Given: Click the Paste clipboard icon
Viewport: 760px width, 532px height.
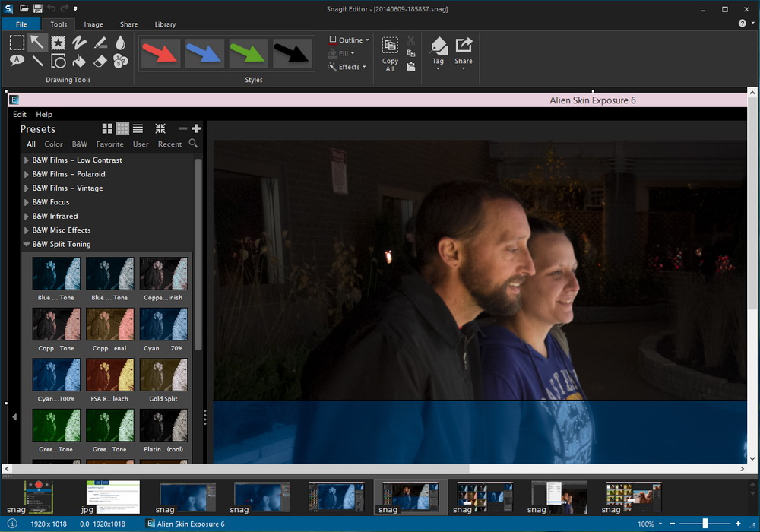Looking at the screenshot, I should click(x=411, y=67).
